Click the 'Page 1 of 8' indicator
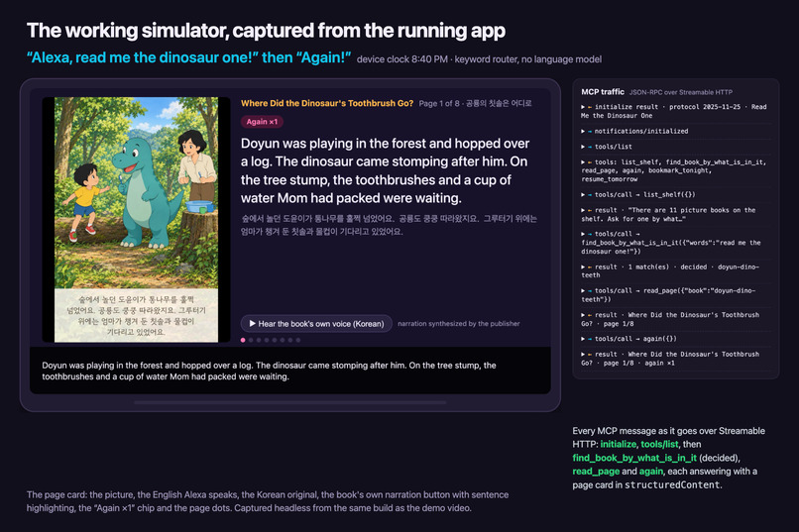The image size is (799, 532). [440, 103]
